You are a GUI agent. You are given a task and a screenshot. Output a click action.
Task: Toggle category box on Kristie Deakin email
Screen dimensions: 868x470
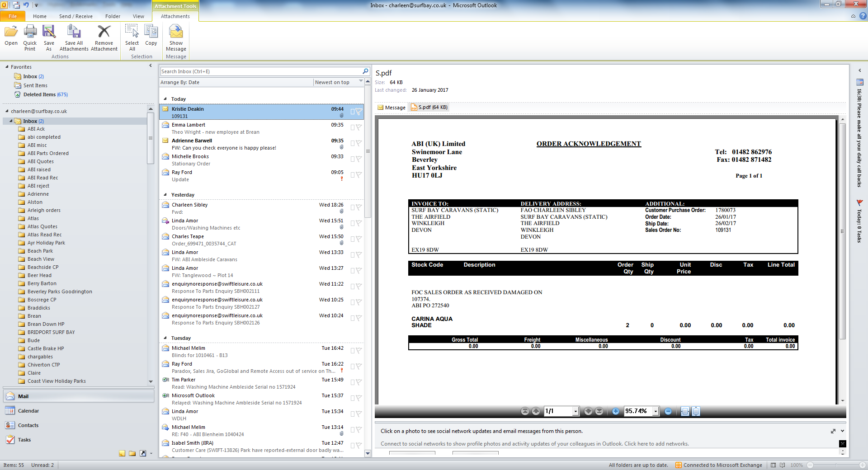click(x=352, y=112)
